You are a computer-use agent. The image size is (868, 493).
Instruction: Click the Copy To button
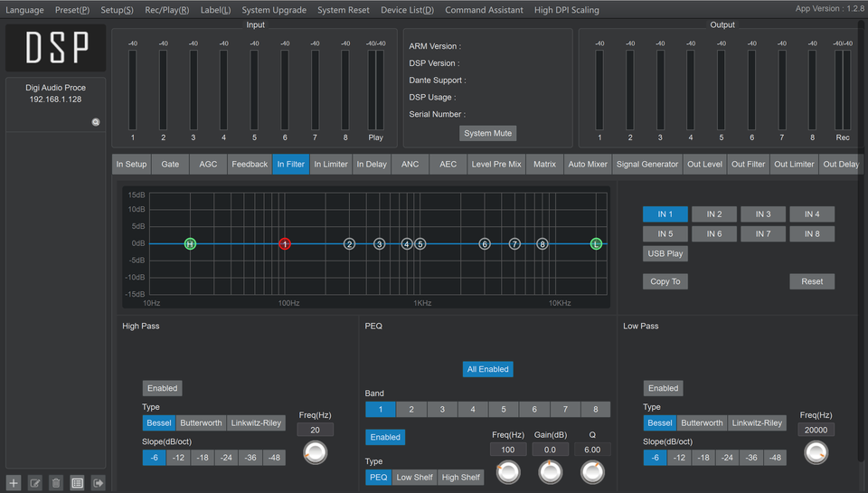point(665,281)
